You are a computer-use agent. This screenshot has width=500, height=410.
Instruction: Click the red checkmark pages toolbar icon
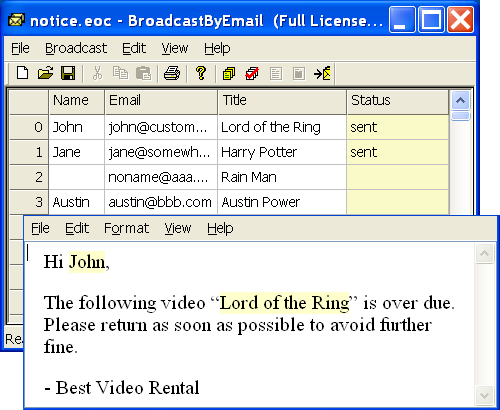(x=252, y=74)
